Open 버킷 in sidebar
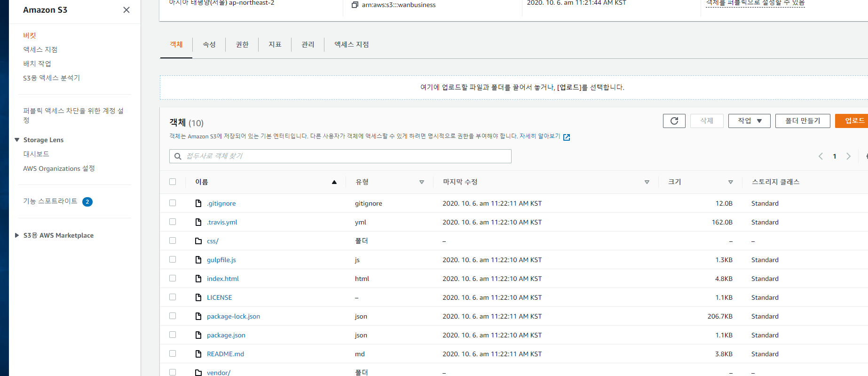This screenshot has height=376, width=868. click(x=30, y=35)
